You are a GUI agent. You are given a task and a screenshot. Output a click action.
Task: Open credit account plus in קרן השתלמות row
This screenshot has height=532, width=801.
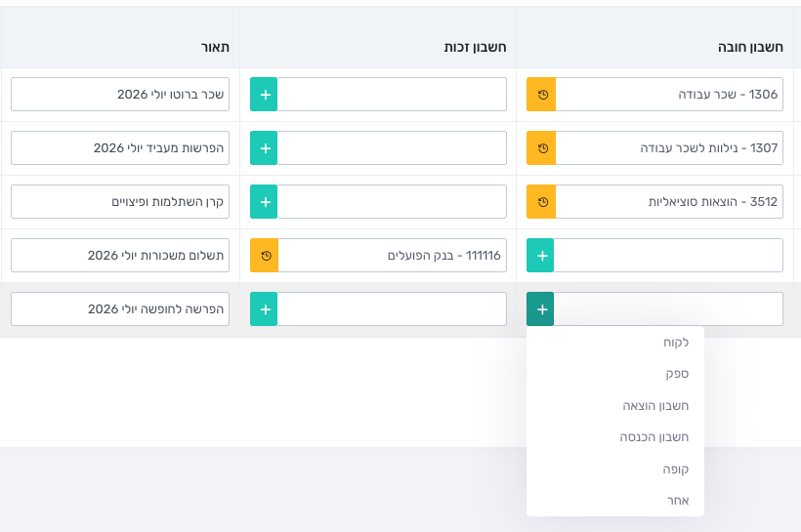(x=264, y=202)
